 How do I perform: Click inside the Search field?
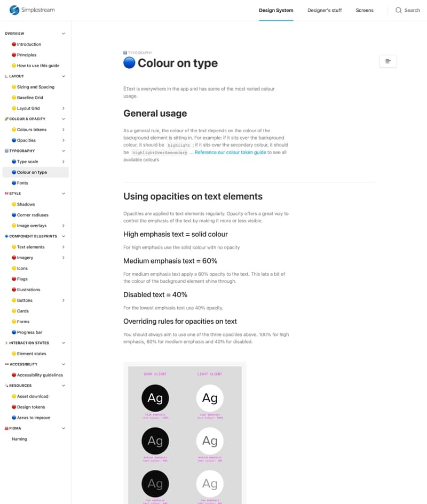click(411, 10)
